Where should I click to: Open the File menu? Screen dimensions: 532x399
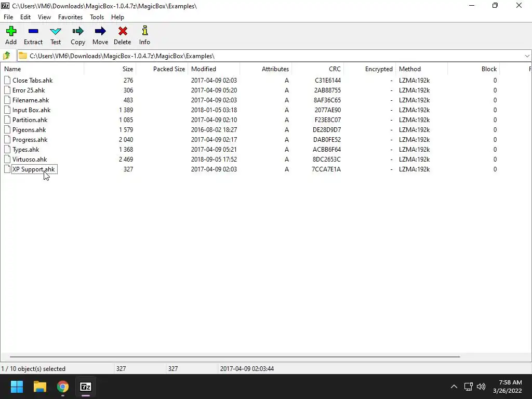8,17
